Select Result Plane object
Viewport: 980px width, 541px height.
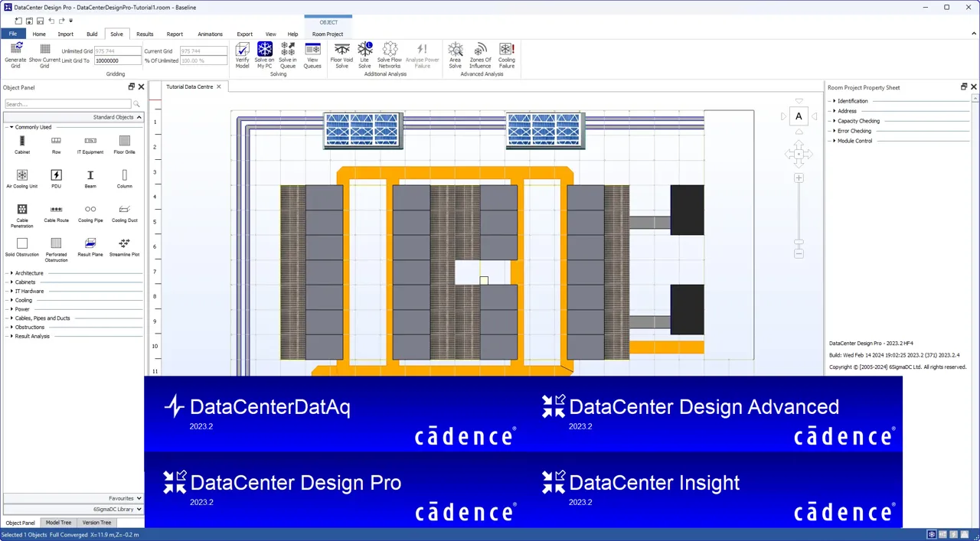click(90, 248)
